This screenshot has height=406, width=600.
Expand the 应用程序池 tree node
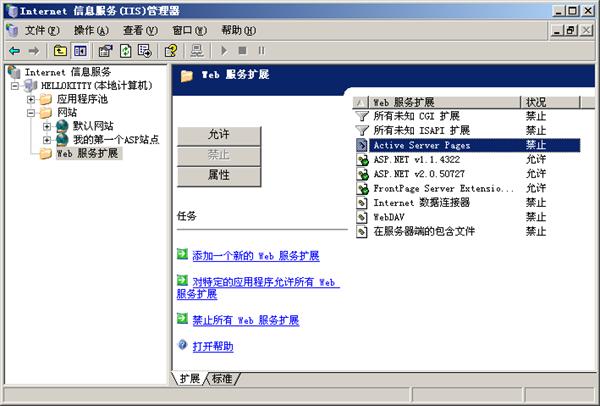pyautogui.click(x=31, y=100)
